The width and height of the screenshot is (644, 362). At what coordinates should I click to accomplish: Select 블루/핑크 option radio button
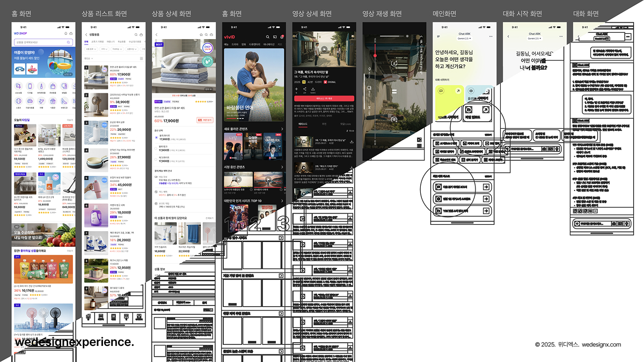[x=156, y=149]
